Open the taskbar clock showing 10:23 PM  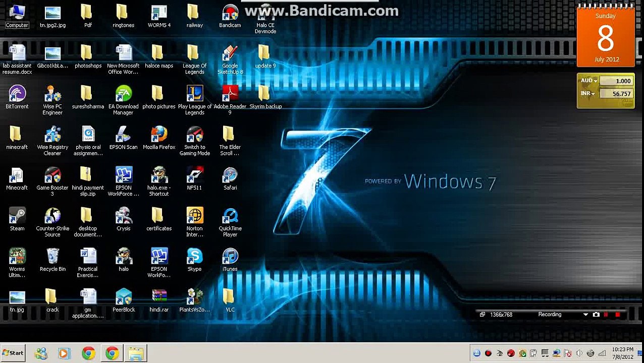point(623,353)
